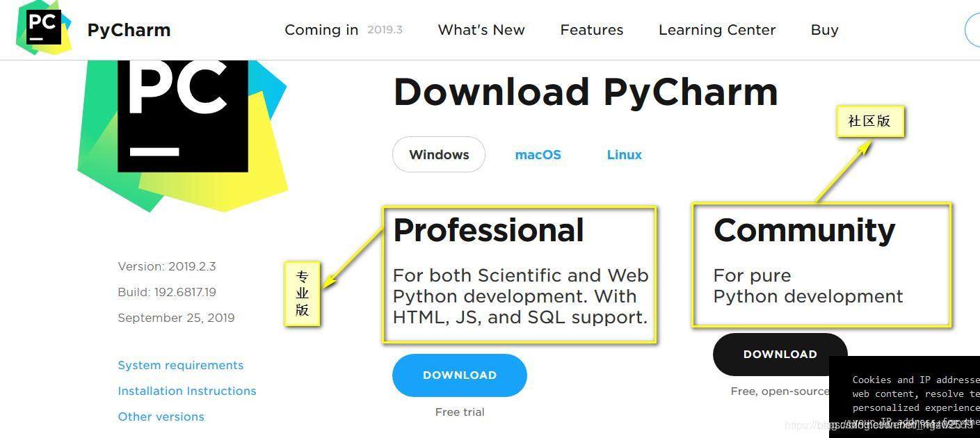Click the yellow 社区版 annotation label

coord(871,120)
